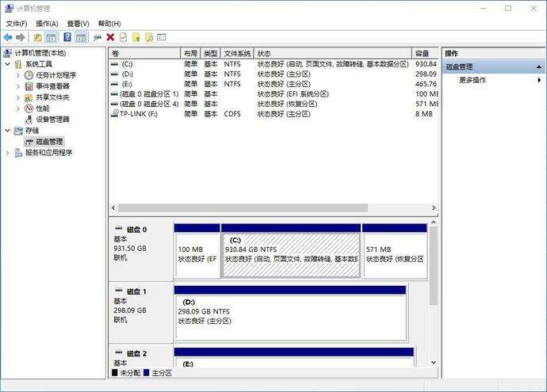Sort by the 类型 column header
This screenshot has height=392, width=547.
point(211,53)
